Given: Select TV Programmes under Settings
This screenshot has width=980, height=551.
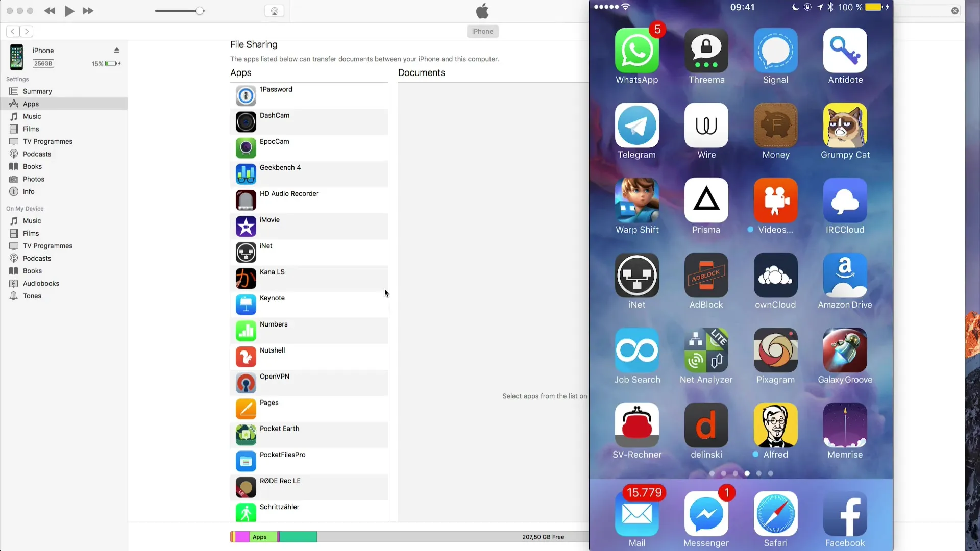Looking at the screenshot, I should [64, 141].
